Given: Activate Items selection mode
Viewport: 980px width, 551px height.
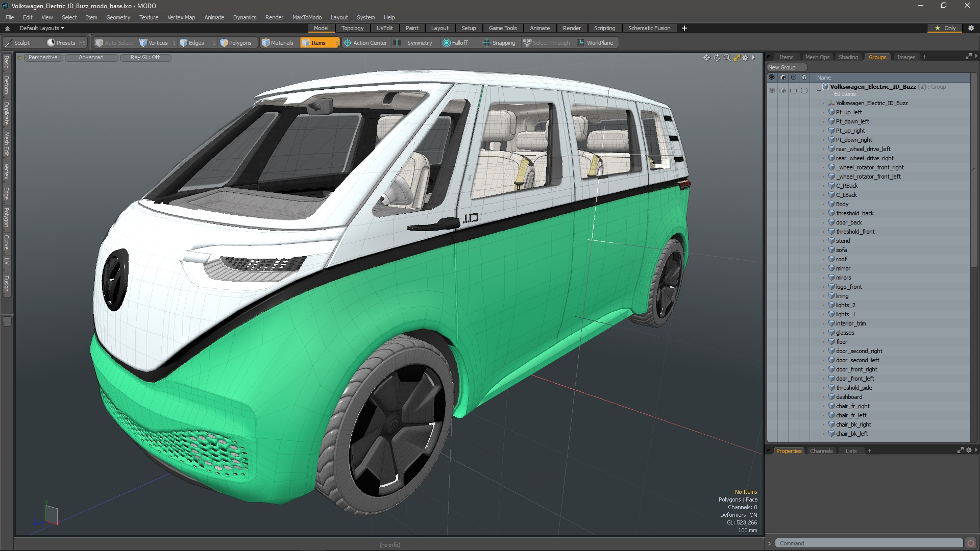Looking at the screenshot, I should [x=318, y=43].
